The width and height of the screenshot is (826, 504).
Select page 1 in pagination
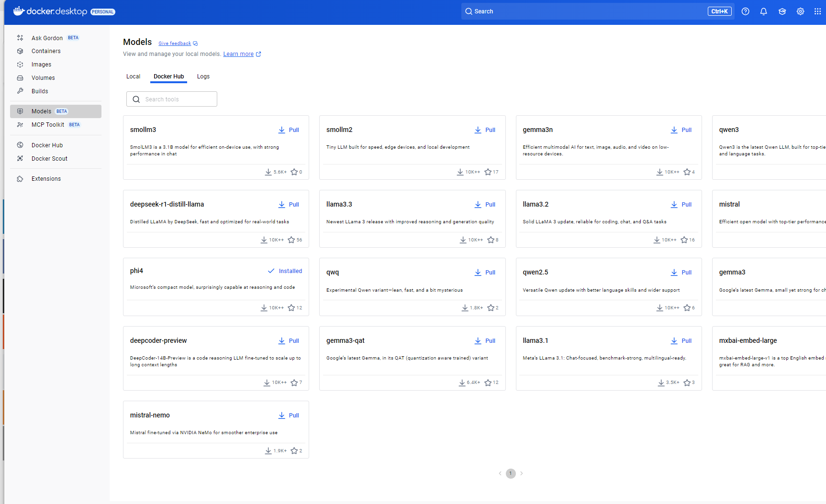tap(511, 473)
